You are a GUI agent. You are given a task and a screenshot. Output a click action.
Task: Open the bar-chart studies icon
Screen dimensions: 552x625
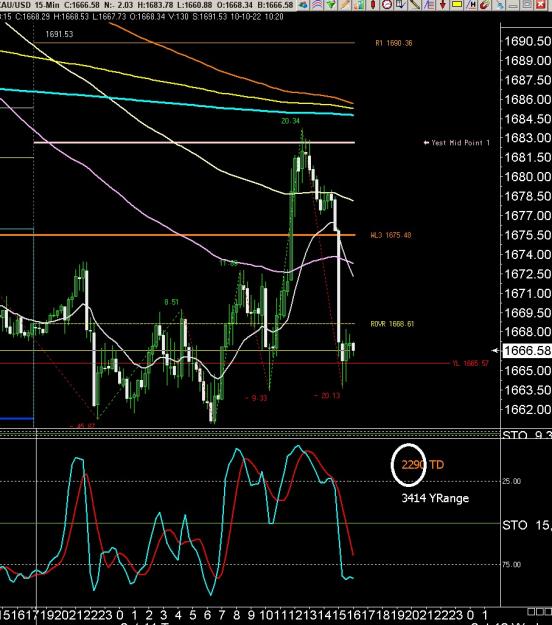click(x=359, y=4)
